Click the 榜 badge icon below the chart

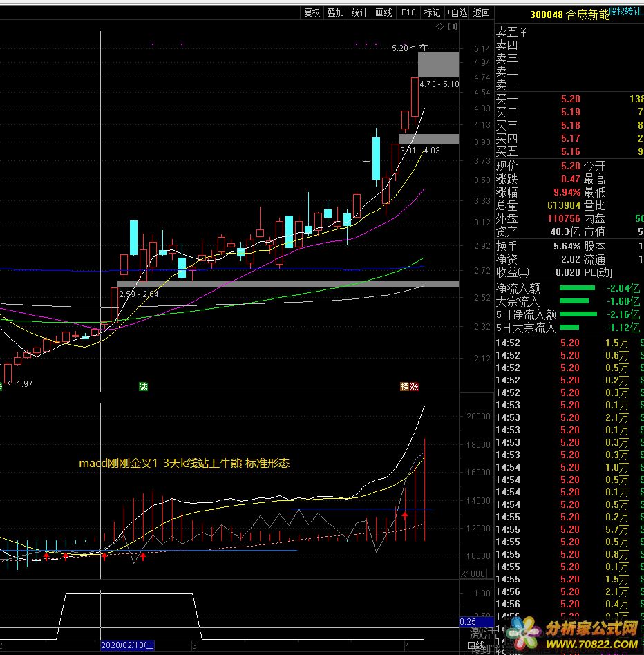404,387
